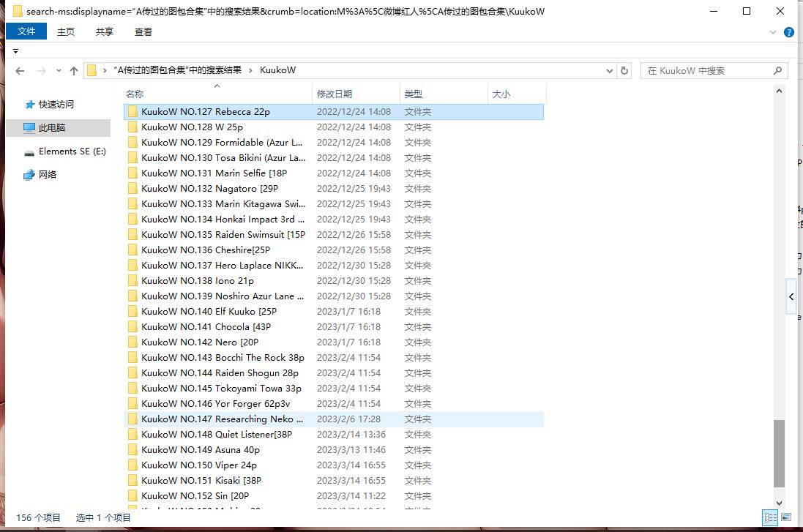The image size is (803, 532).
Task: Open Quick Access Toolbar customize dropdown
Action: coord(16,51)
